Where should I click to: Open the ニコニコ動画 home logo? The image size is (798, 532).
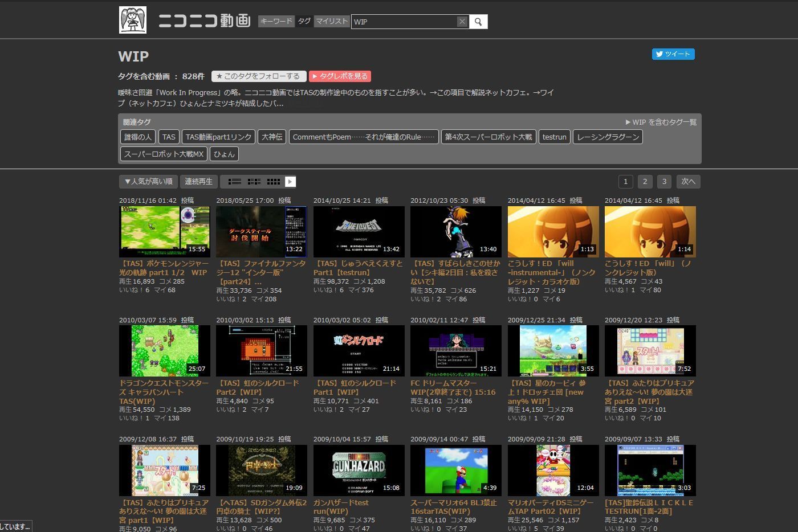coord(204,21)
